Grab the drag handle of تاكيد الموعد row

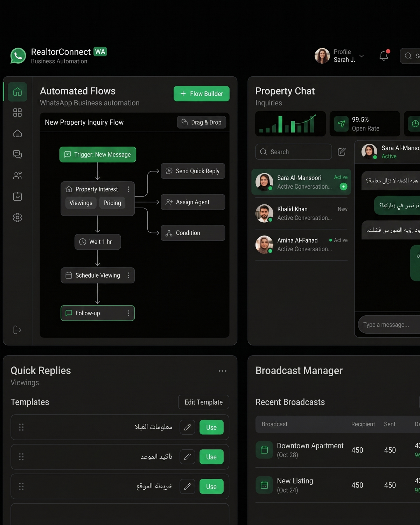point(21,457)
